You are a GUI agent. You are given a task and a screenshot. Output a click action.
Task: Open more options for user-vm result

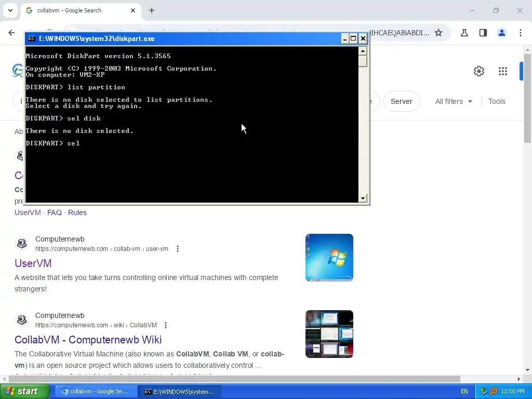[178, 249]
